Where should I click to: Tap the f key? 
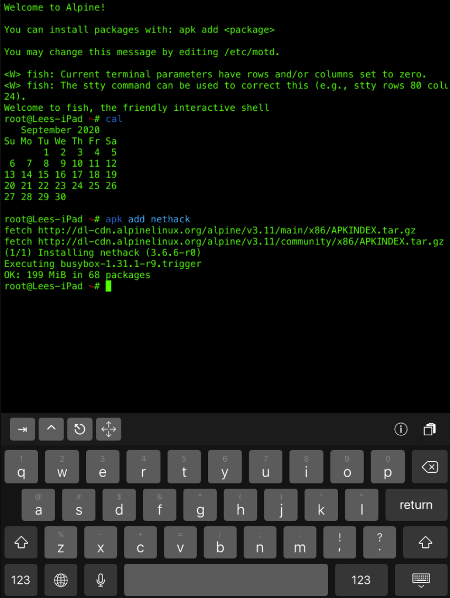coord(159,505)
